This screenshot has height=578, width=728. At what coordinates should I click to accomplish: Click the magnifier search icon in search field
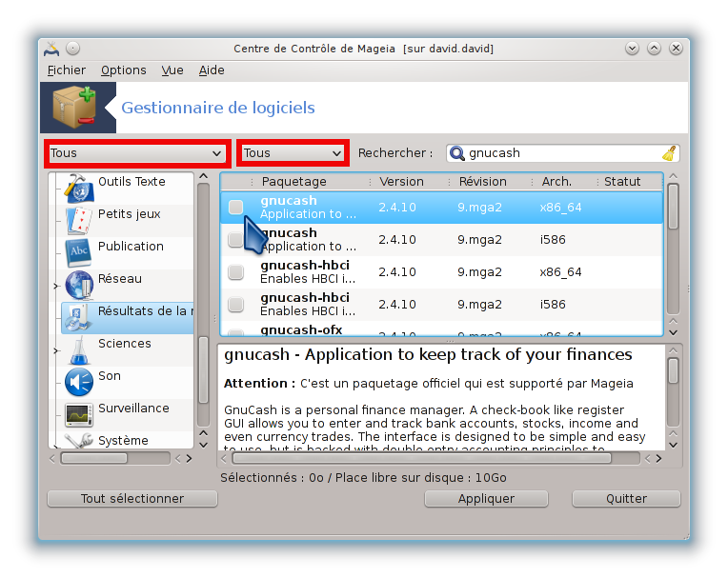coord(457,153)
